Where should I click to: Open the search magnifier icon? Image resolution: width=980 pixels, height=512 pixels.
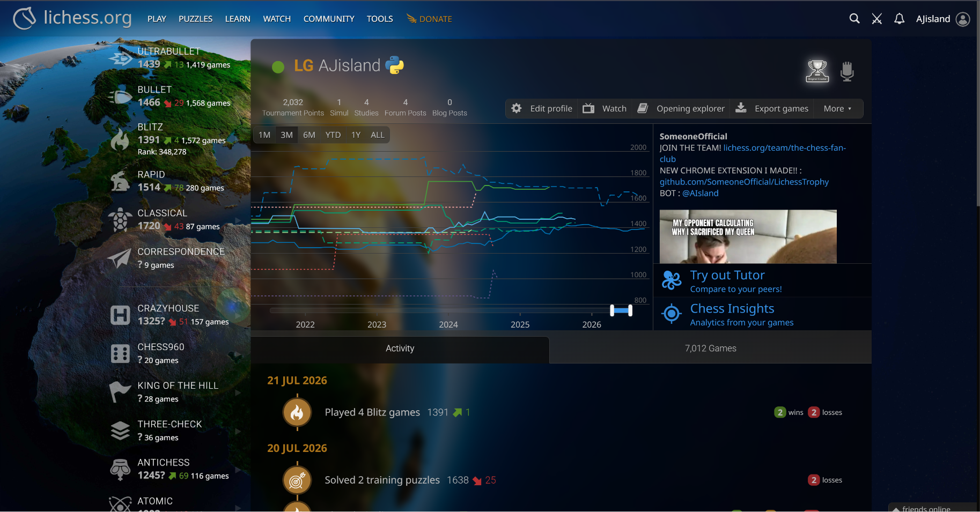pyautogui.click(x=854, y=19)
